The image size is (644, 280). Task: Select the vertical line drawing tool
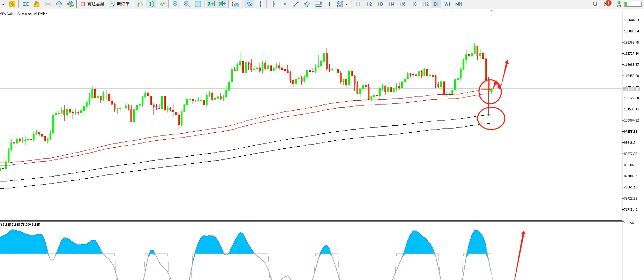point(274,4)
